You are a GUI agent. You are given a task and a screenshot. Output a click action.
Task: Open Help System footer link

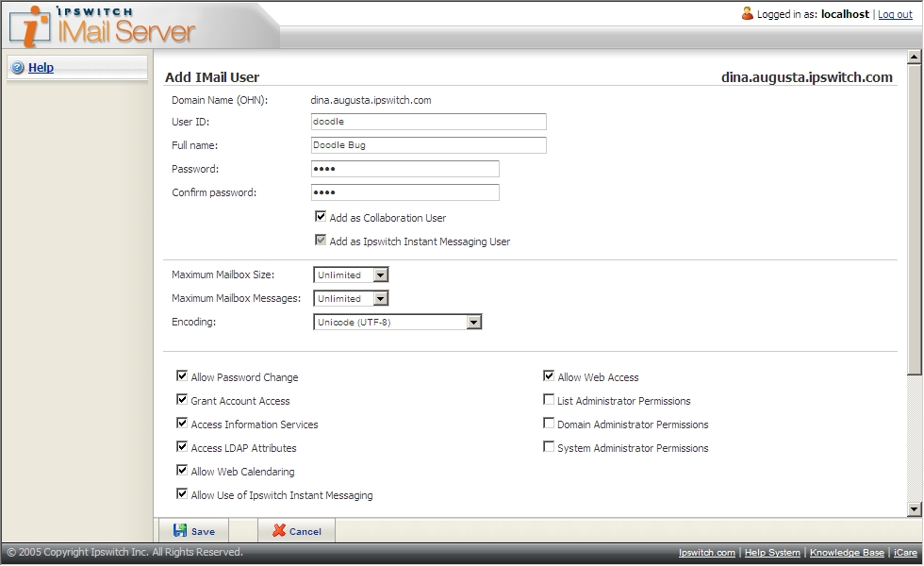pos(772,553)
